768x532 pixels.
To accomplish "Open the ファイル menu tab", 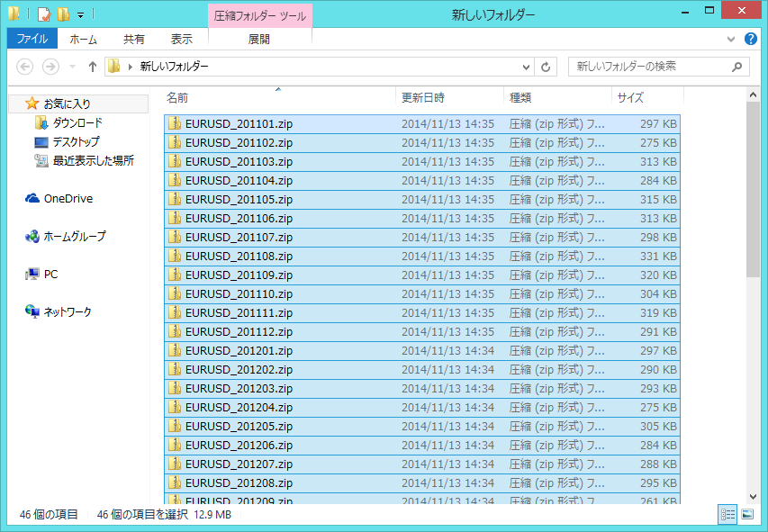I will 32,40.
